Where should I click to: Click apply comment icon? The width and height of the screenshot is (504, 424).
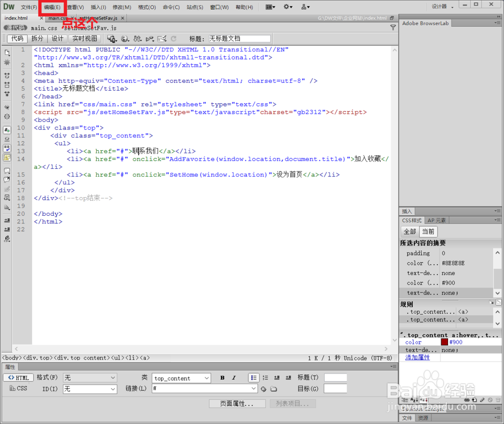[7, 171]
